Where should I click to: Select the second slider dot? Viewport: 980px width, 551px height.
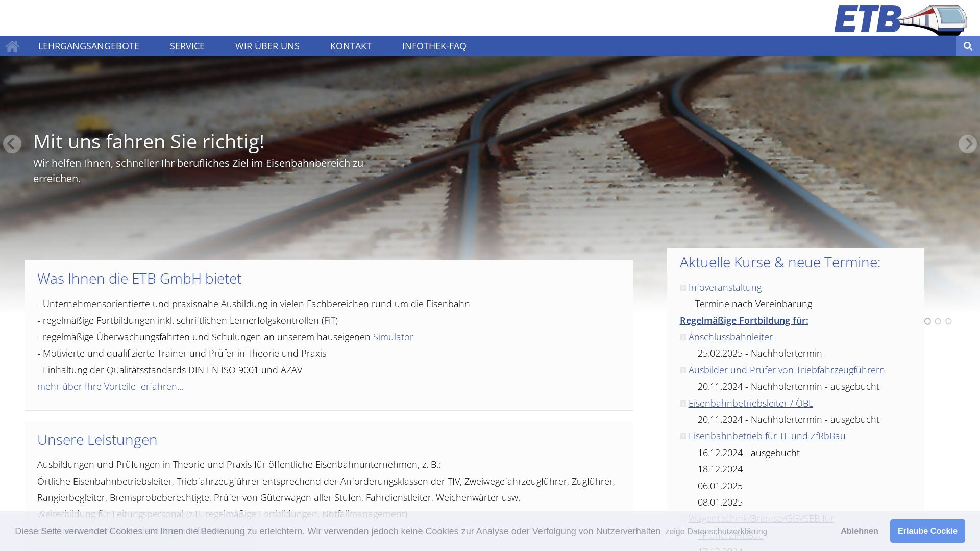tap(938, 321)
